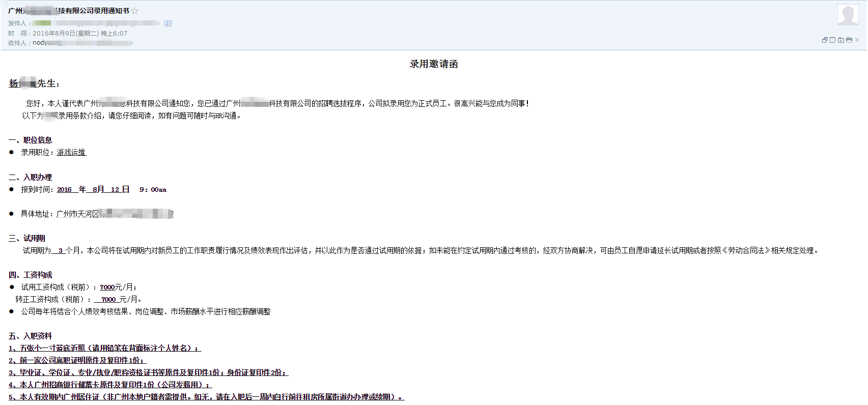Click the underlined position 游戏运维

pos(71,152)
